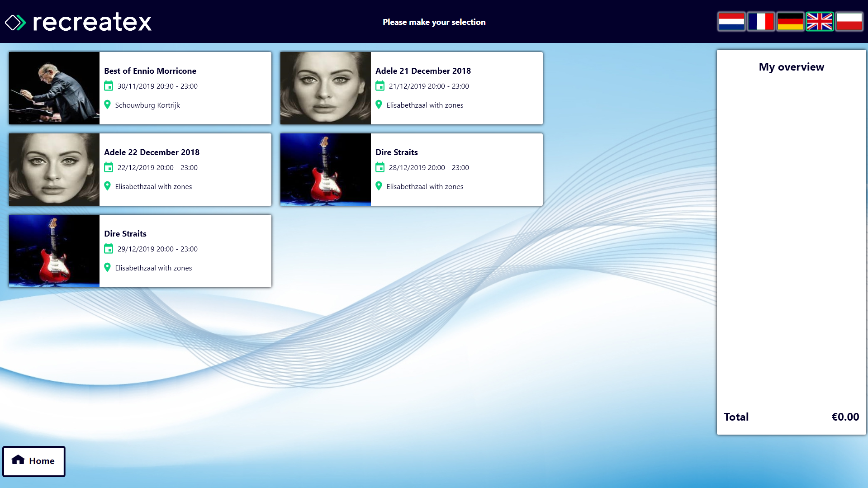Select the English UK flag
Screen dimensions: 868x488
click(820, 22)
